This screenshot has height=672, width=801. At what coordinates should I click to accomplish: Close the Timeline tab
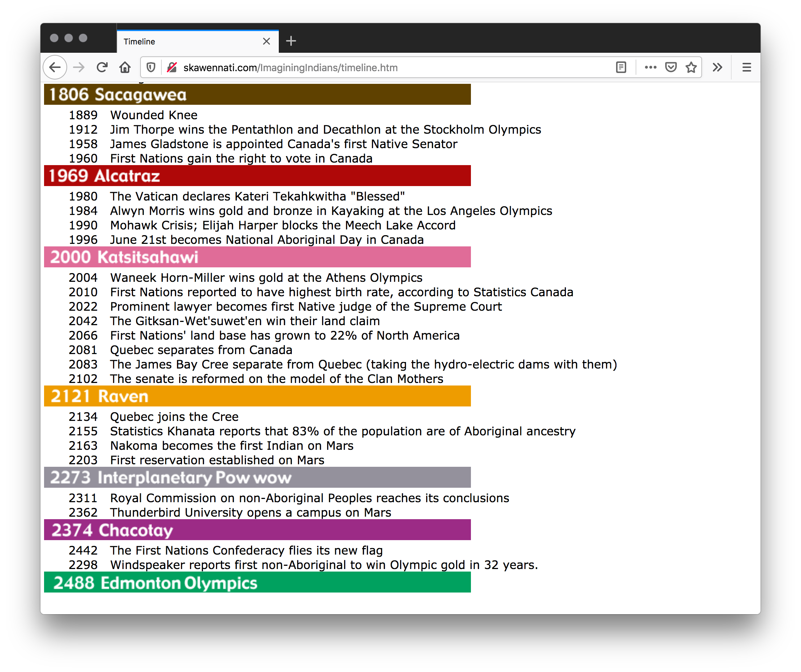pos(266,41)
